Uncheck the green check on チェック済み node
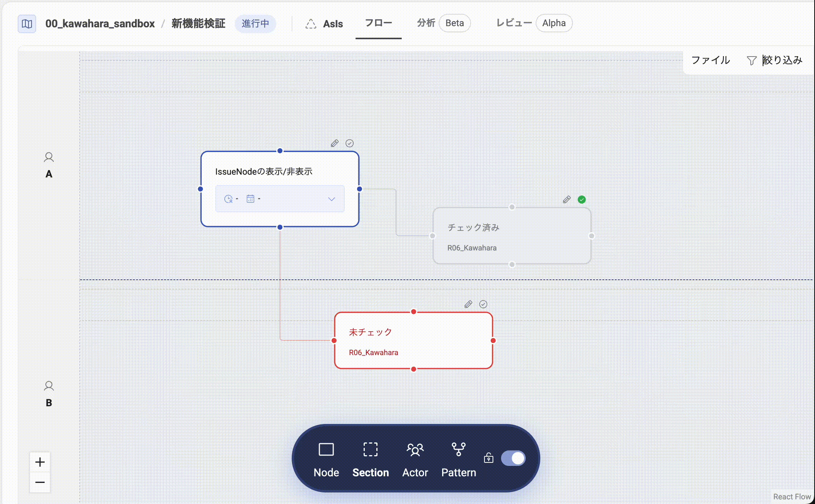 pos(582,199)
